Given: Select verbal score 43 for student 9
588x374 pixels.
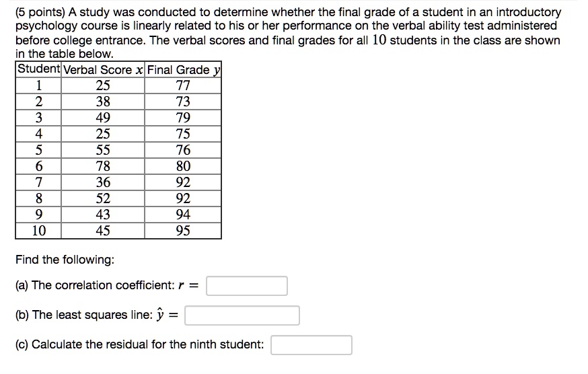Looking at the screenshot, I should click(103, 215).
